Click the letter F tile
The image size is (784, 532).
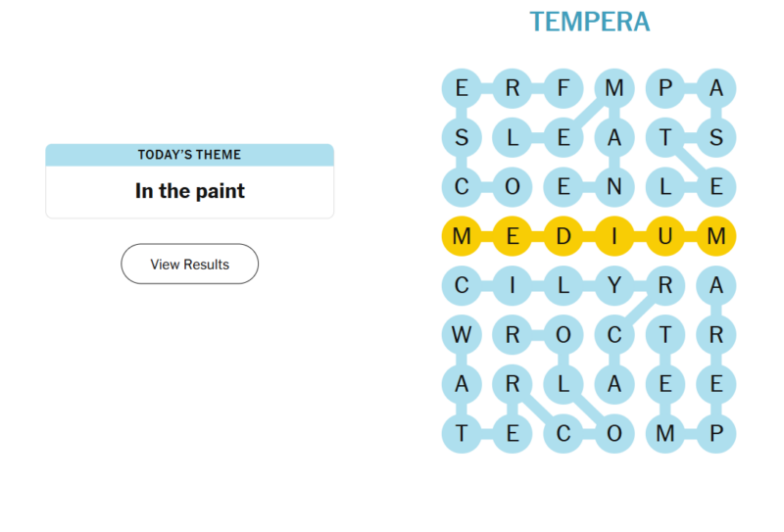click(x=563, y=89)
